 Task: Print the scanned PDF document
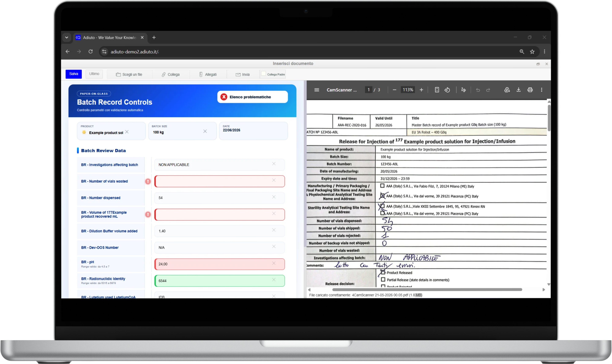530,90
